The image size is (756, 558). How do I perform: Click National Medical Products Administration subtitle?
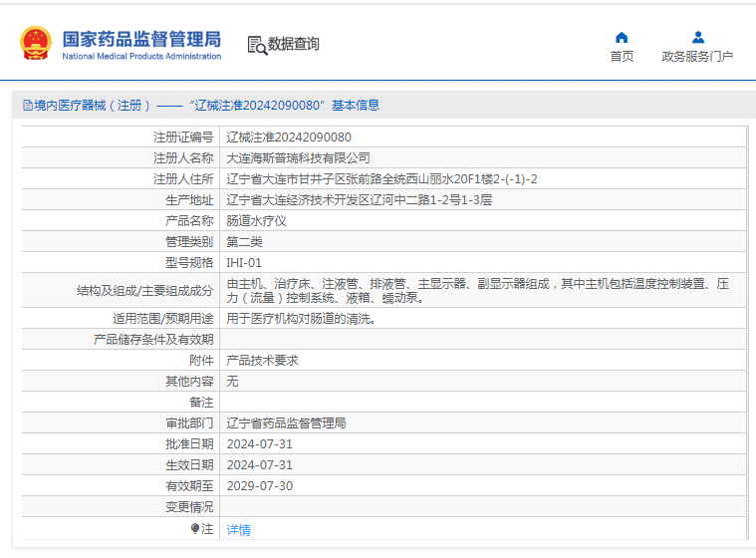(x=141, y=57)
